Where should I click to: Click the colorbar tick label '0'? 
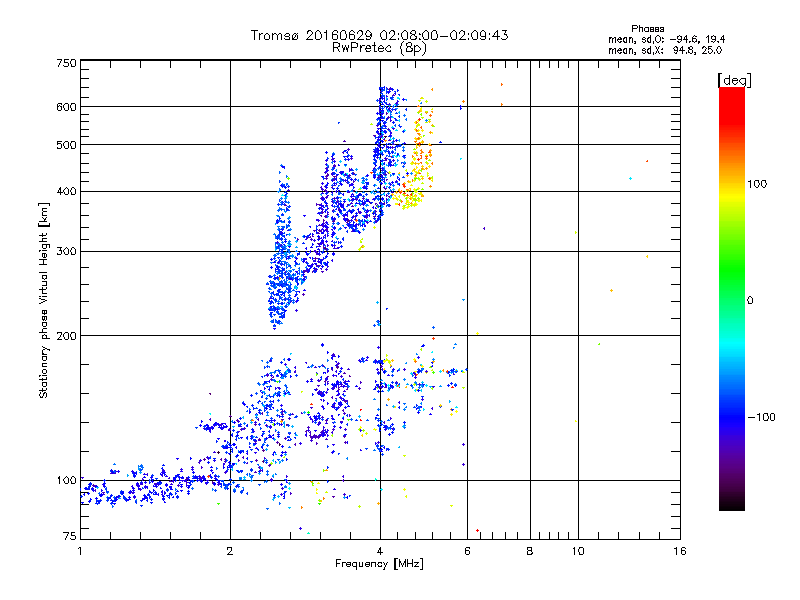point(750,301)
